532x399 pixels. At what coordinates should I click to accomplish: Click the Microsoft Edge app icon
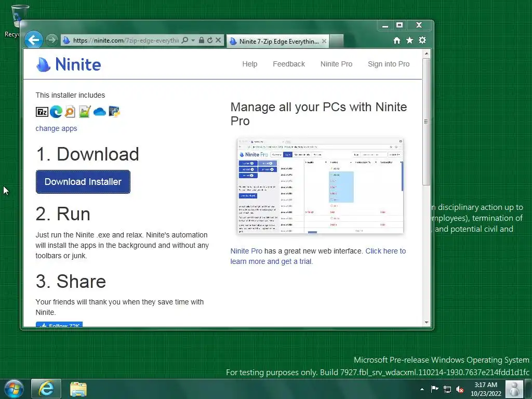tap(56, 112)
